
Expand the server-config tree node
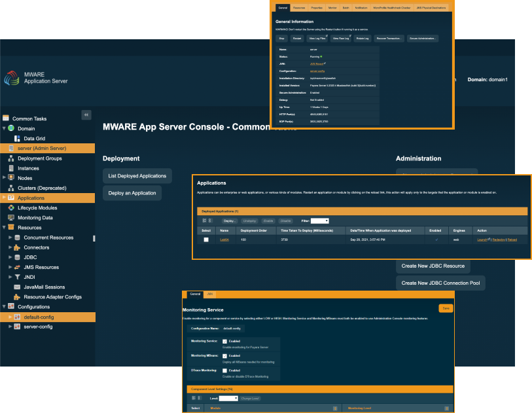tap(10, 326)
